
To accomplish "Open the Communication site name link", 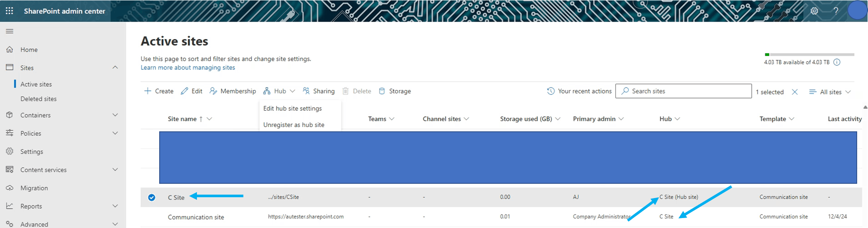I will (x=196, y=217).
